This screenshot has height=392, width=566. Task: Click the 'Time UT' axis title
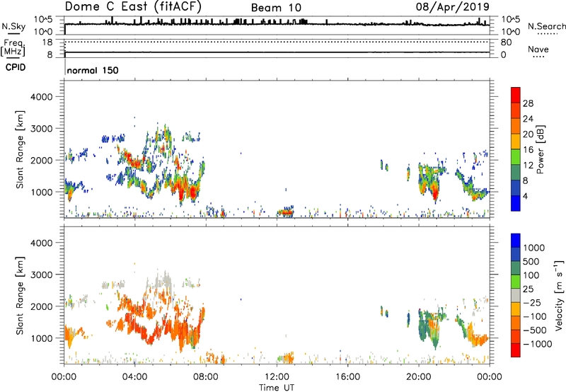pyautogui.click(x=277, y=388)
